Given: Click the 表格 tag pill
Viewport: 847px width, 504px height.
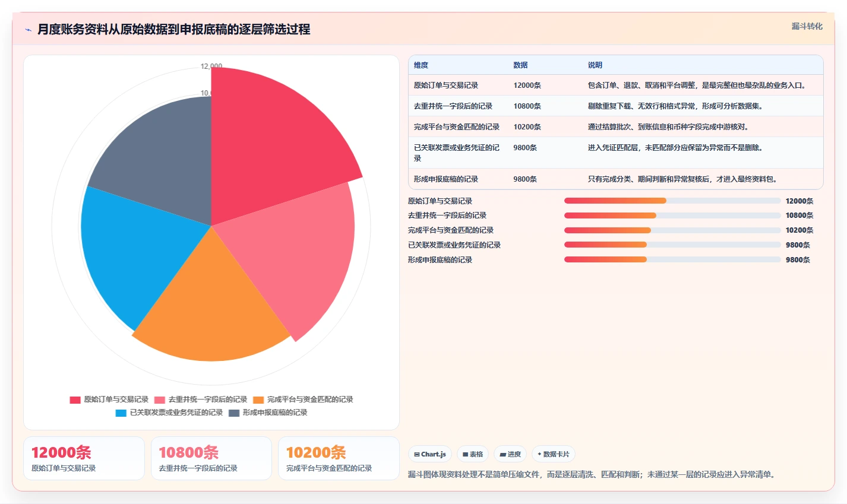Looking at the screenshot, I should 473,454.
